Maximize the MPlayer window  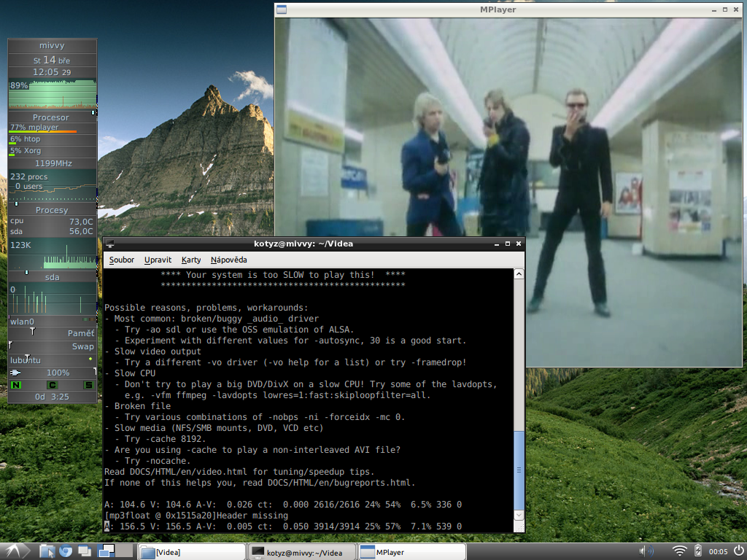tap(725, 9)
